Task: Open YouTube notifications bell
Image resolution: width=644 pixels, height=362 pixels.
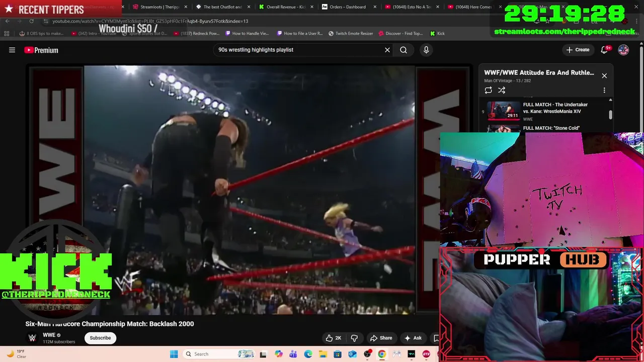Action: (x=604, y=50)
